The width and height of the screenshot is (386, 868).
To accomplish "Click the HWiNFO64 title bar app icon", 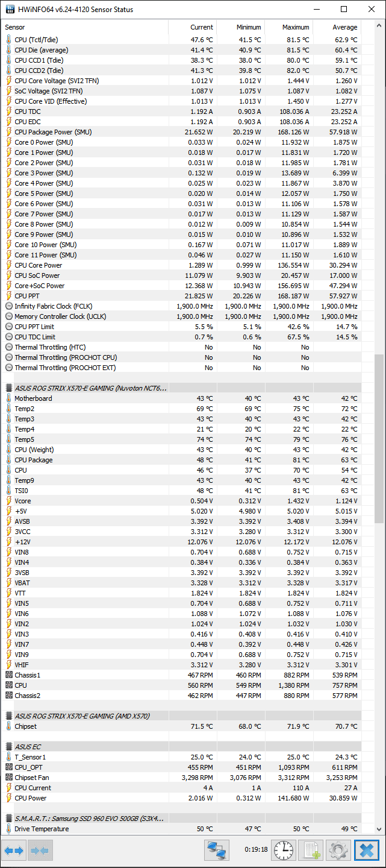I will pos(9,9).
